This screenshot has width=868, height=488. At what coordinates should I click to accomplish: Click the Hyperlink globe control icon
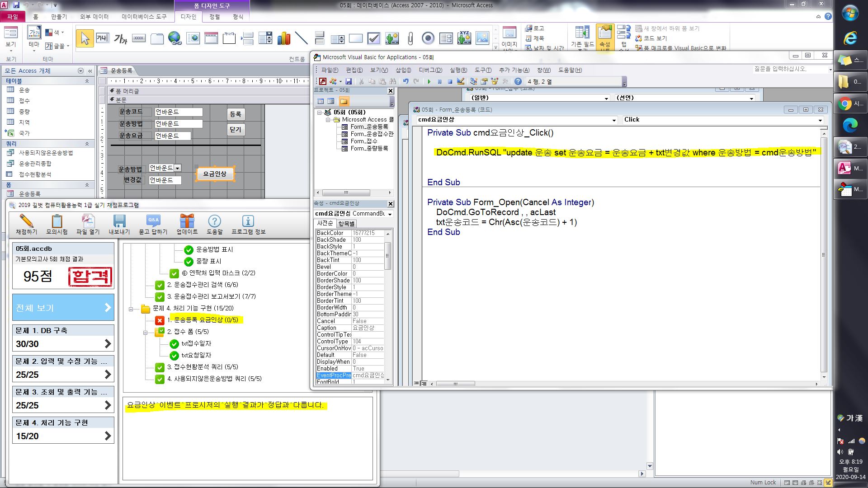tap(175, 38)
